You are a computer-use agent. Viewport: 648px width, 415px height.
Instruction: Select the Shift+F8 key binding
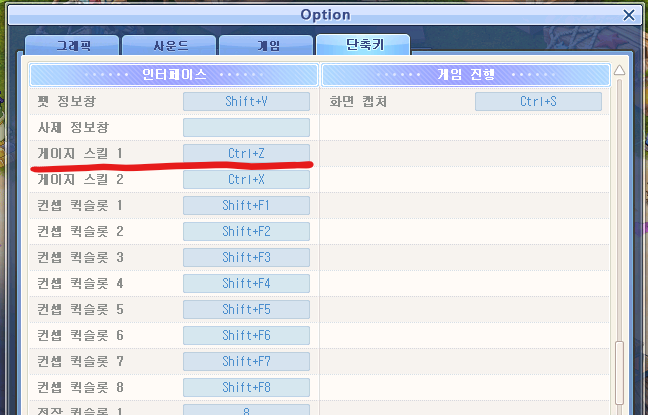pyautogui.click(x=246, y=387)
